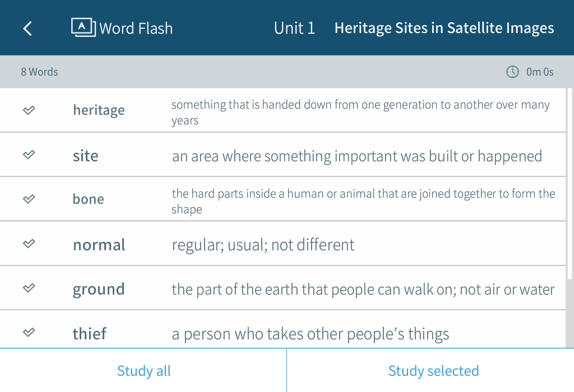
Task: Toggle the checkmark beside normal
Action: pos(29,244)
